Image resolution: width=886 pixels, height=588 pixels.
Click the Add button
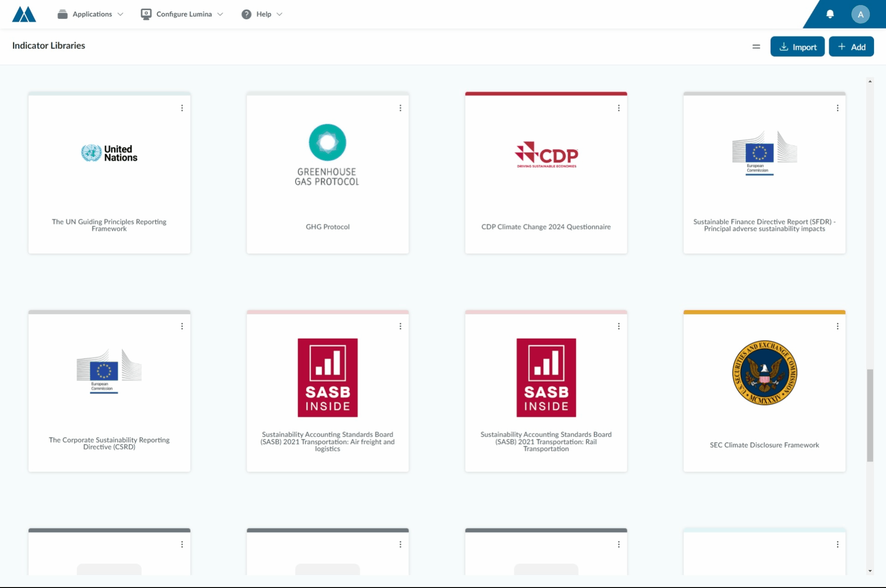851,47
